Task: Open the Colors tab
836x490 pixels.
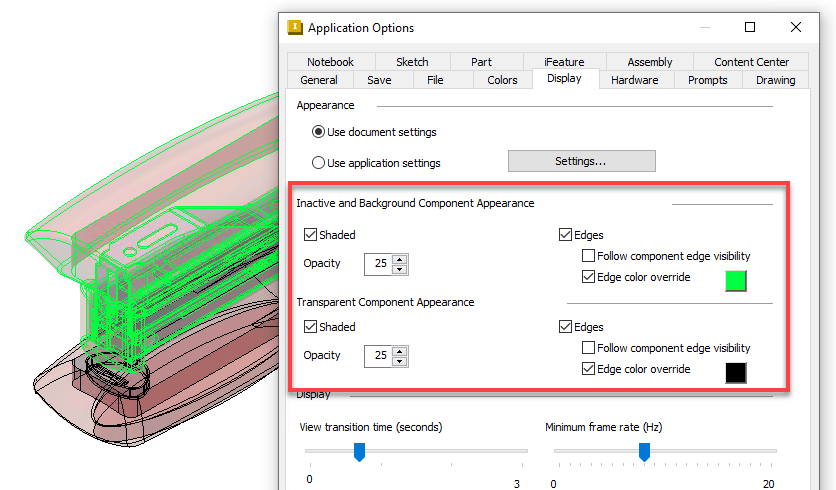Action: tap(502, 80)
